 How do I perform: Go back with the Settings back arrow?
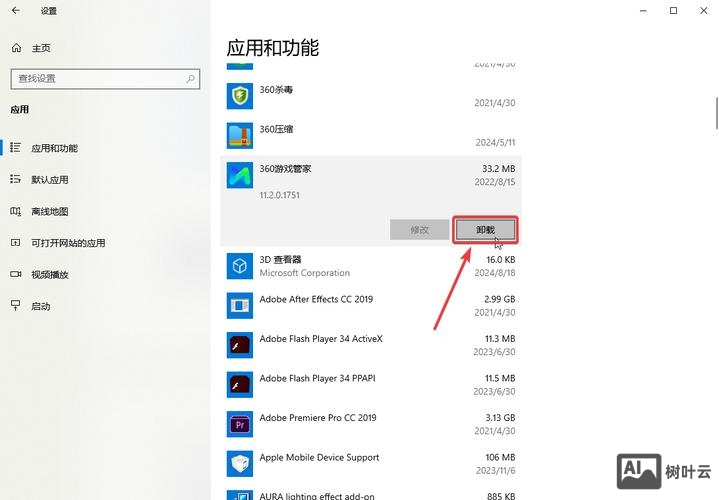tap(16, 10)
